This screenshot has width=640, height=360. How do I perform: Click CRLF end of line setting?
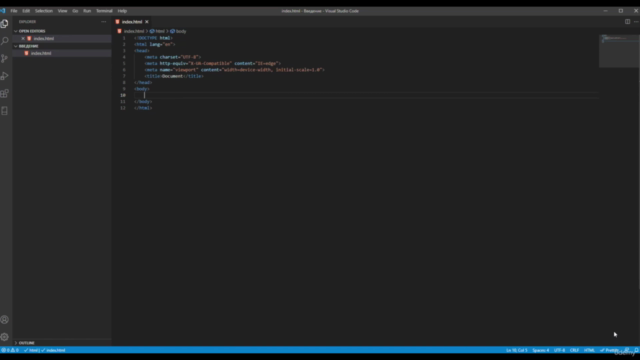[x=575, y=350]
